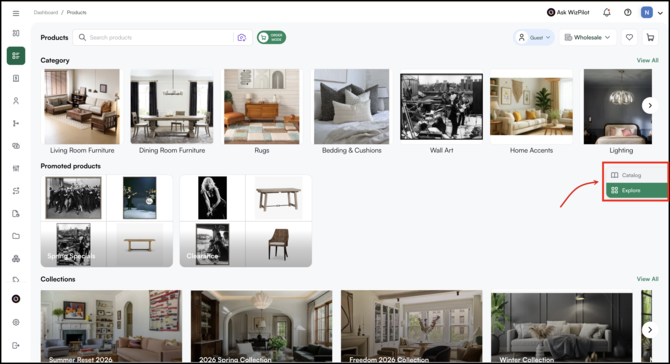Open the folder icon in the sidebar

click(16, 236)
